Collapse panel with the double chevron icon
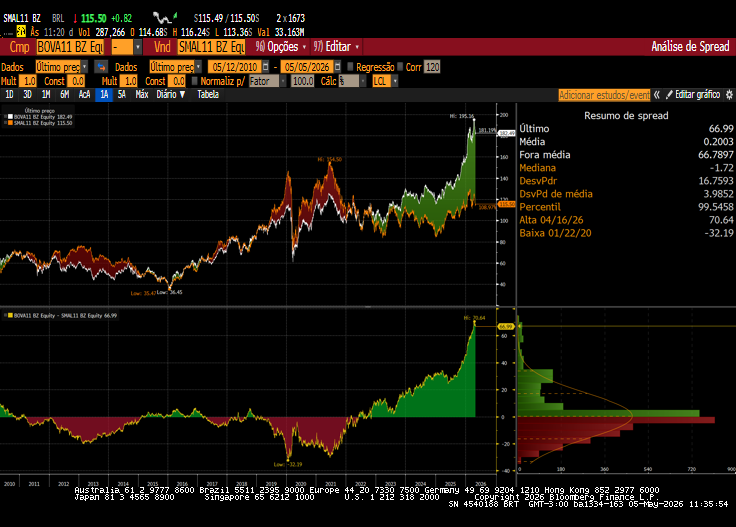The height and width of the screenshot is (527, 736). pos(657,95)
